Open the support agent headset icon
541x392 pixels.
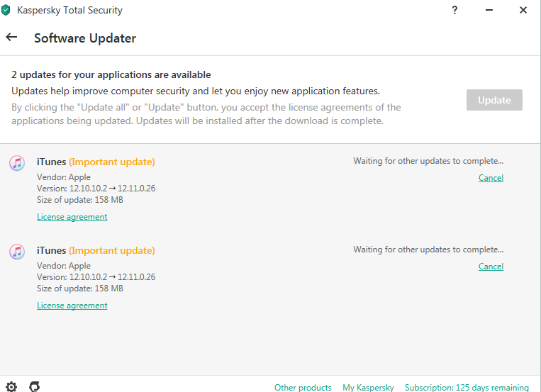pos(35,386)
